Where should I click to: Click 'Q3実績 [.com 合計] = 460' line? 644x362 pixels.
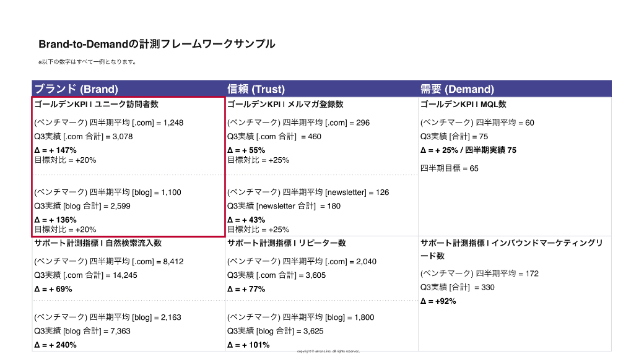(274, 137)
